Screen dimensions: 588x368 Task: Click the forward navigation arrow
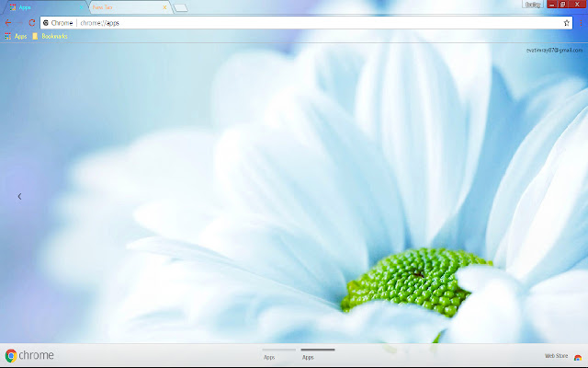click(x=20, y=23)
